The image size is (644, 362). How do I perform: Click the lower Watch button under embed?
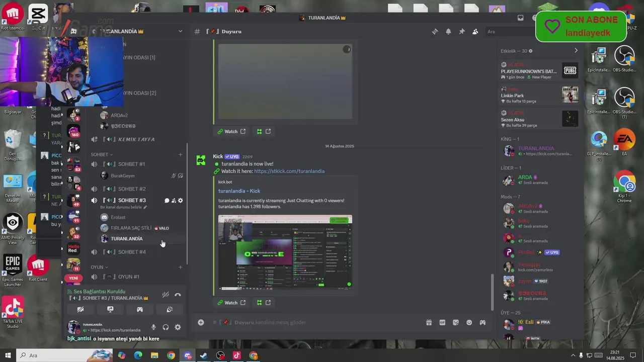(231, 303)
